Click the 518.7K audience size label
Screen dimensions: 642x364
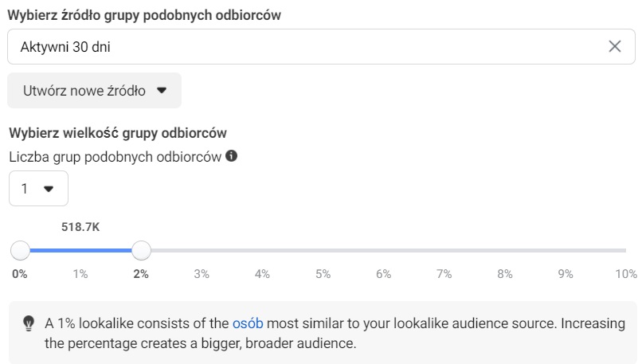tap(80, 227)
